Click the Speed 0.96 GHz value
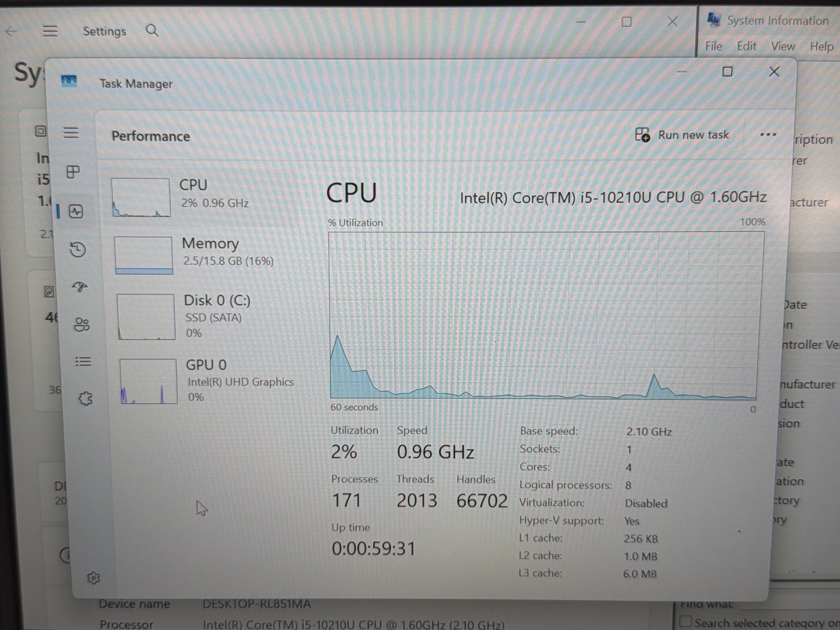 435,451
